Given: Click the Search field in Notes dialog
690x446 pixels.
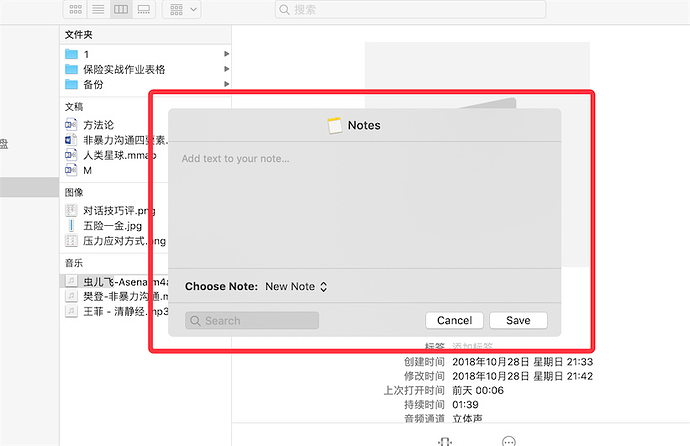Looking at the screenshot, I should [x=252, y=320].
